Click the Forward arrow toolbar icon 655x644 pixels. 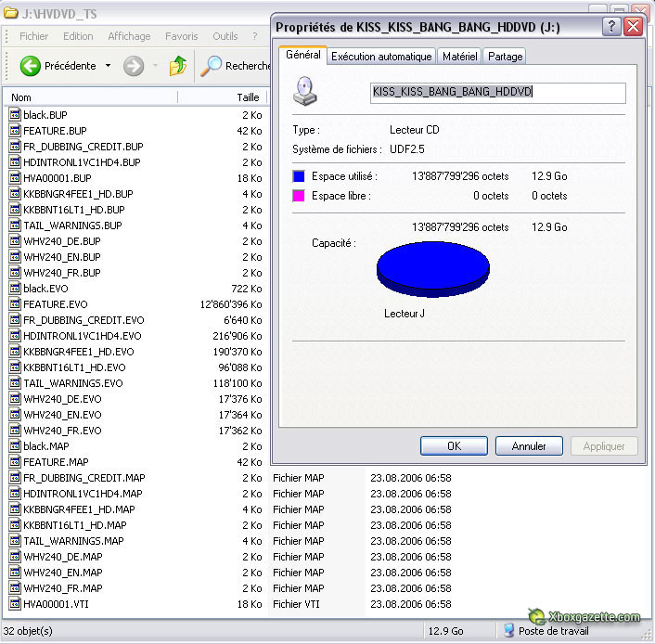click(x=134, y=66)
